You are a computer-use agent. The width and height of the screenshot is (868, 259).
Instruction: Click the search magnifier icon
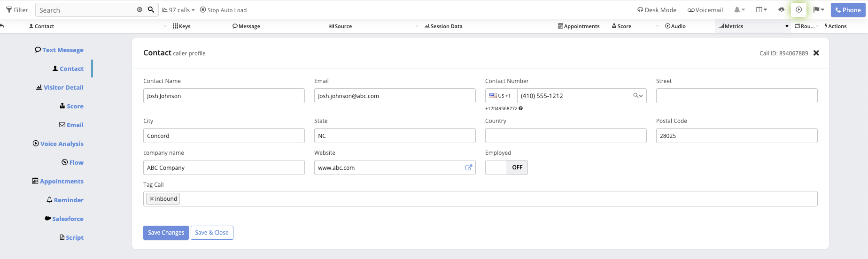[x=151, y=10]
